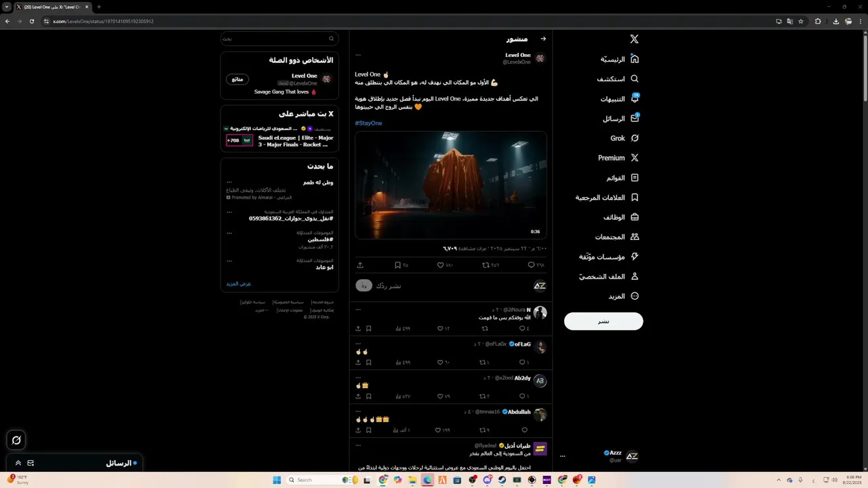Open Premium from sidebar
The image size is (868, 488).
pyautogui.click(x=618, y=157)
